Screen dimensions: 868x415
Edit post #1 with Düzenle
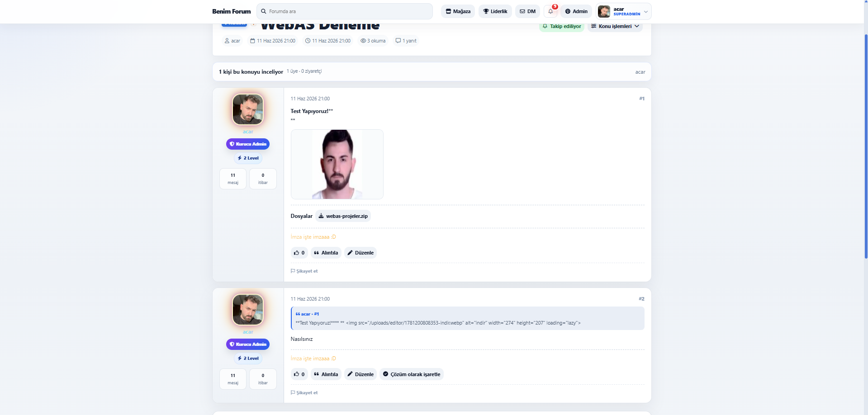360,253
